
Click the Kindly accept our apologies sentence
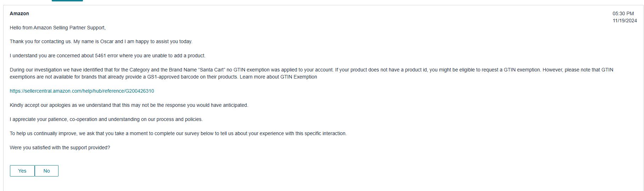click(x=129, y=105)
